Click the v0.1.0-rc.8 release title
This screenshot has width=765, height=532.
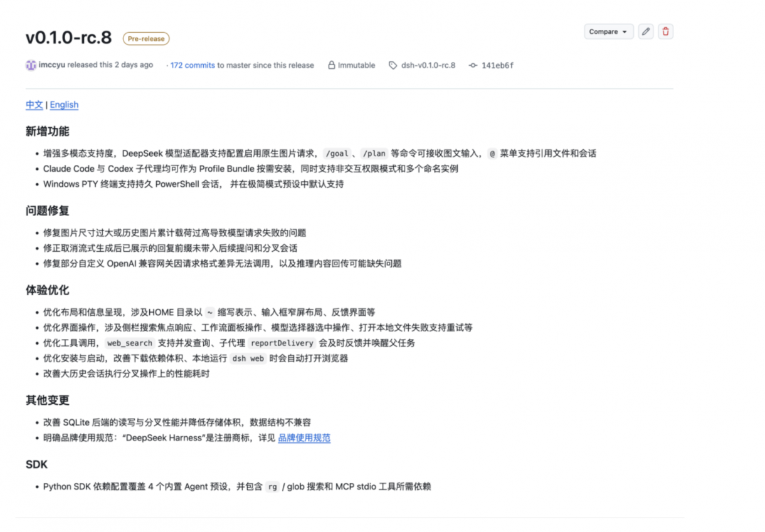(68, 38)
